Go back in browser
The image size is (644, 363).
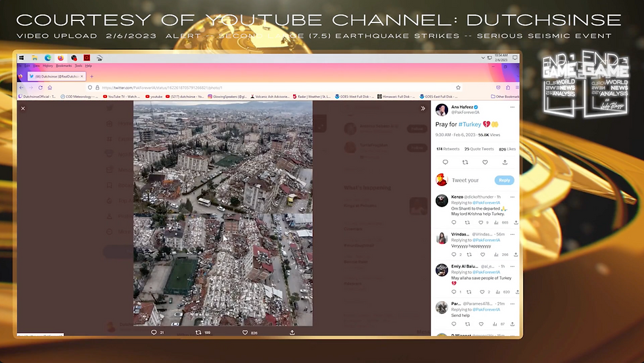(x=22, y=87)
